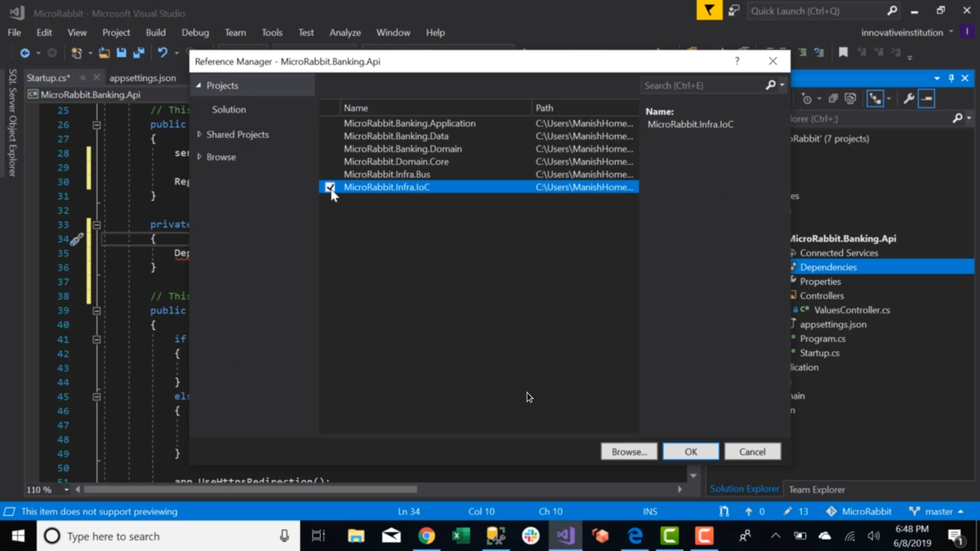Image resolution: width=980 pixels, height=551 pixels.
Task: Click the Browse... button
Action: pyautogui.click(x=629, y=451)
